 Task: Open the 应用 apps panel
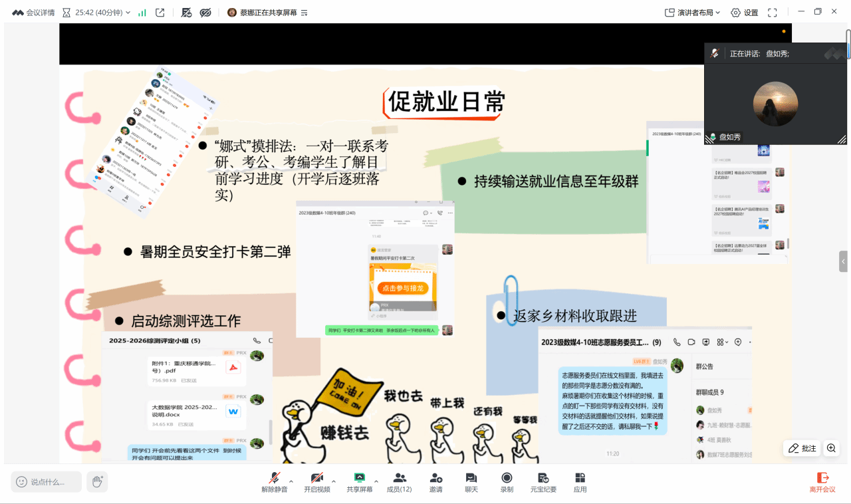pyautogui.click(x=580, y=482)
